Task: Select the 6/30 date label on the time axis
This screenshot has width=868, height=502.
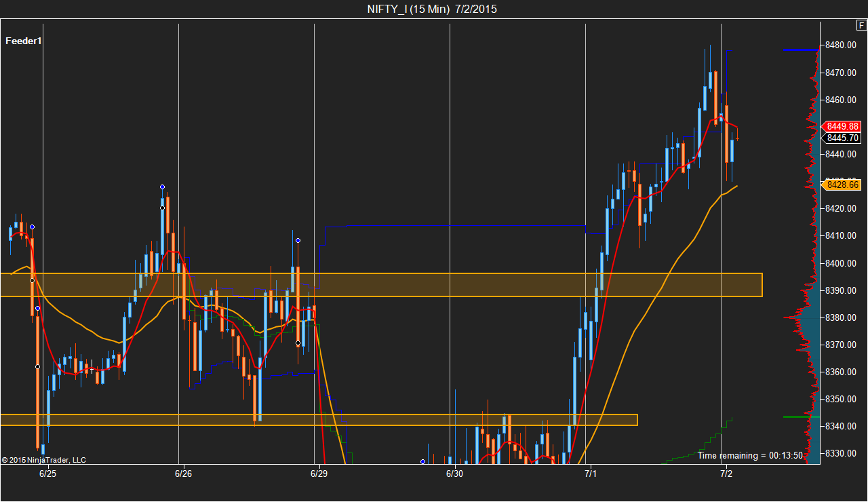Action: [x=454, y=473]
